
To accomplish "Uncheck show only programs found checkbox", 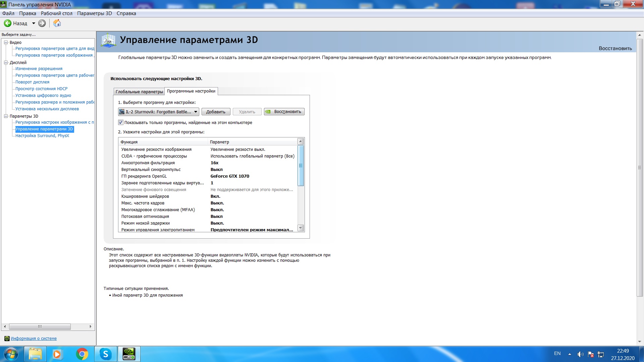I will tap(121, 122).
